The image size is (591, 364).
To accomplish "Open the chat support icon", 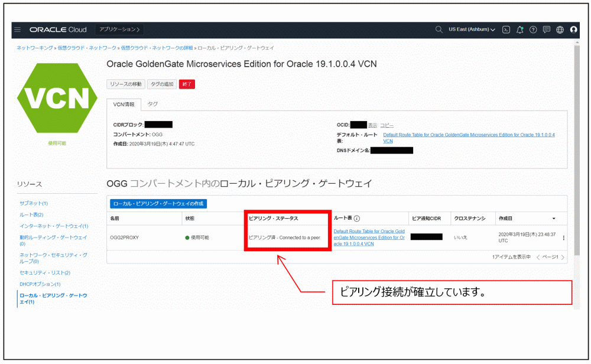I will (547, 30).
